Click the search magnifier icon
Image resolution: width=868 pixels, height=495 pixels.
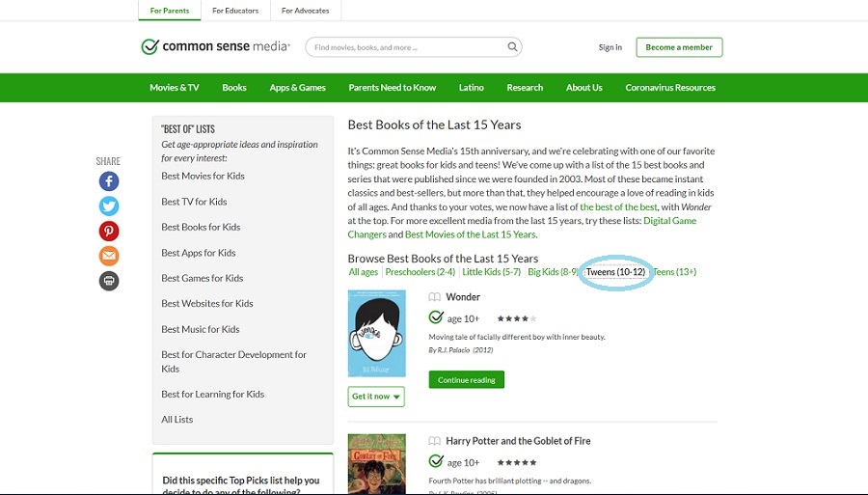click(513, 47)
